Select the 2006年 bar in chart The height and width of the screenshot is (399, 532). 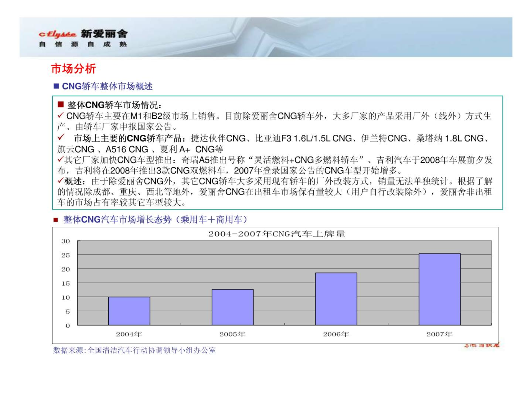coord(336,299)
